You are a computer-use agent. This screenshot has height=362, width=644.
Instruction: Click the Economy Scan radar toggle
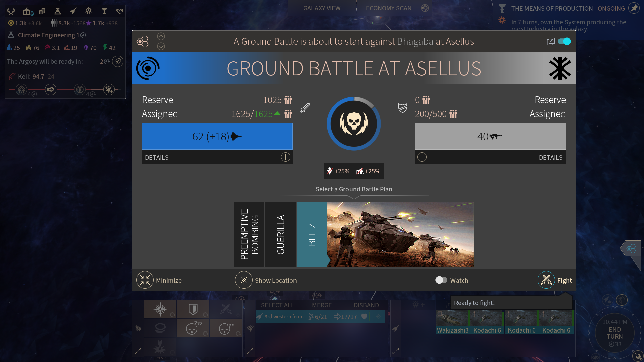(425, 8)
